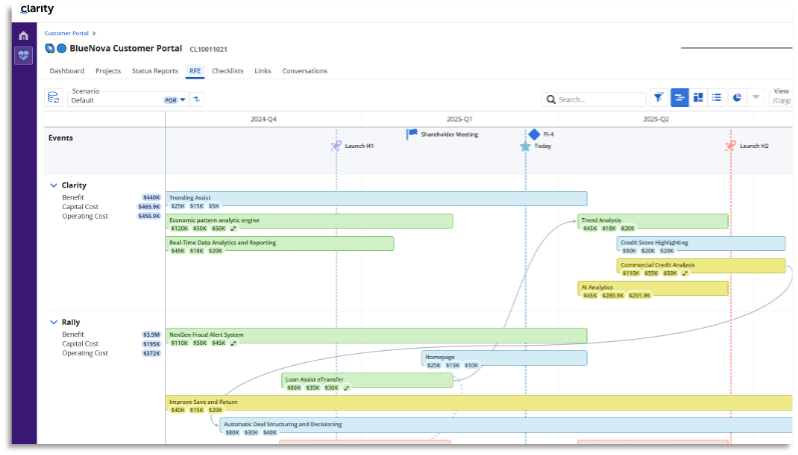Open the dropdown arrow after pie chart icon
Screen dimensions: 798x455
point(756,97)
